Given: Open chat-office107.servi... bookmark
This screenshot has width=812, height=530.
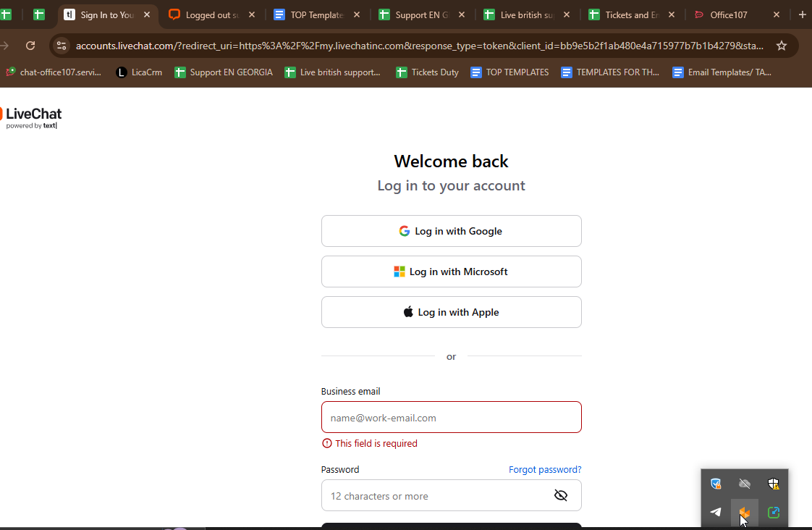Looking at the screenshot, I should coord(54,72).
